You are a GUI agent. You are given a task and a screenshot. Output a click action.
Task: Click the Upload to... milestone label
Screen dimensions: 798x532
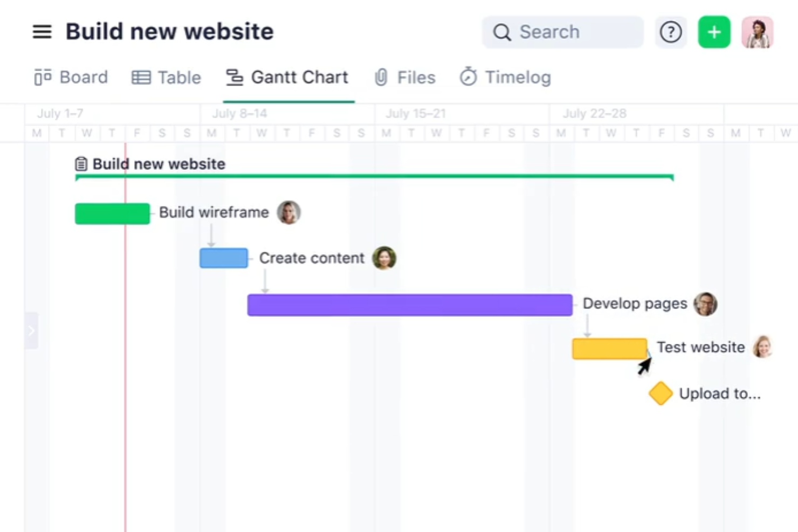[x=720, y=394]
